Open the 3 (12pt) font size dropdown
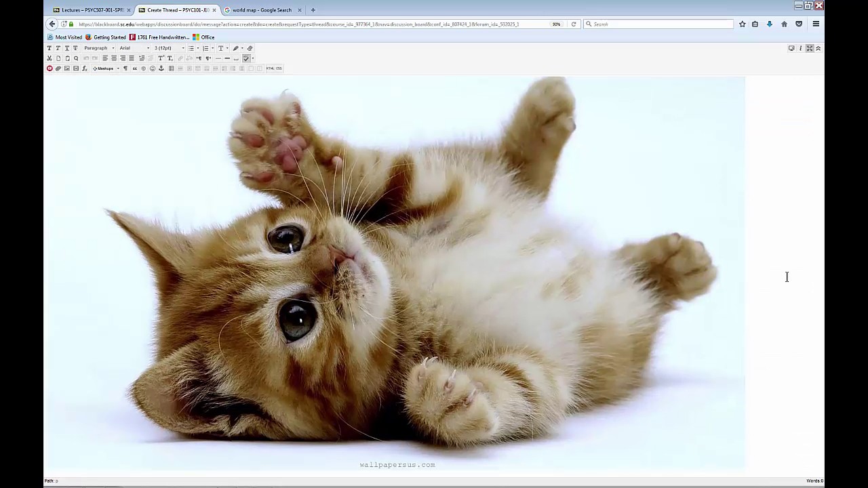868x488 pixels. tap(169, 48)
